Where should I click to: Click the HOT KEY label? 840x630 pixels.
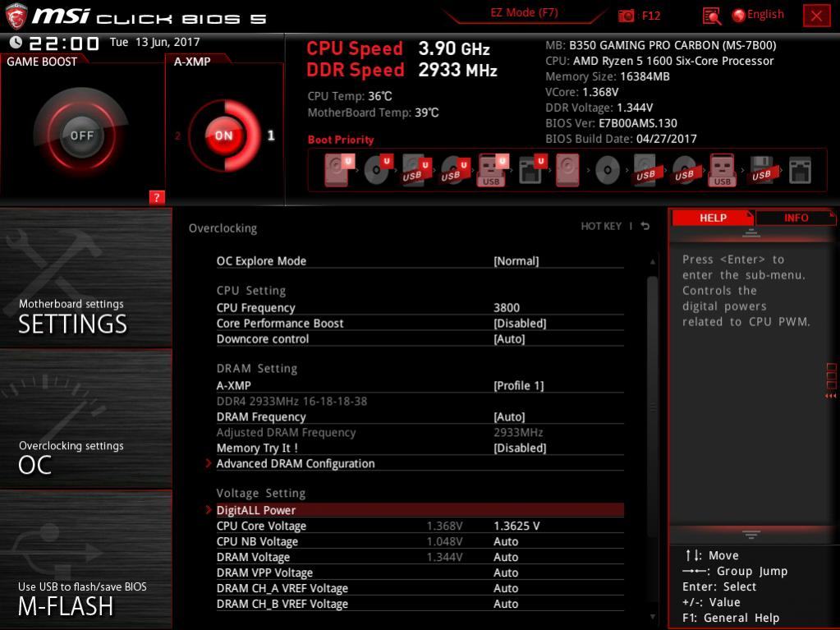(601, 226)
